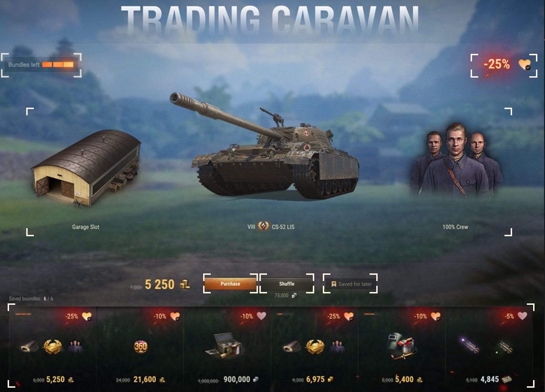Click the gold coins icon beside 5 250
The image size is (545, 392).
pos(185,284)
